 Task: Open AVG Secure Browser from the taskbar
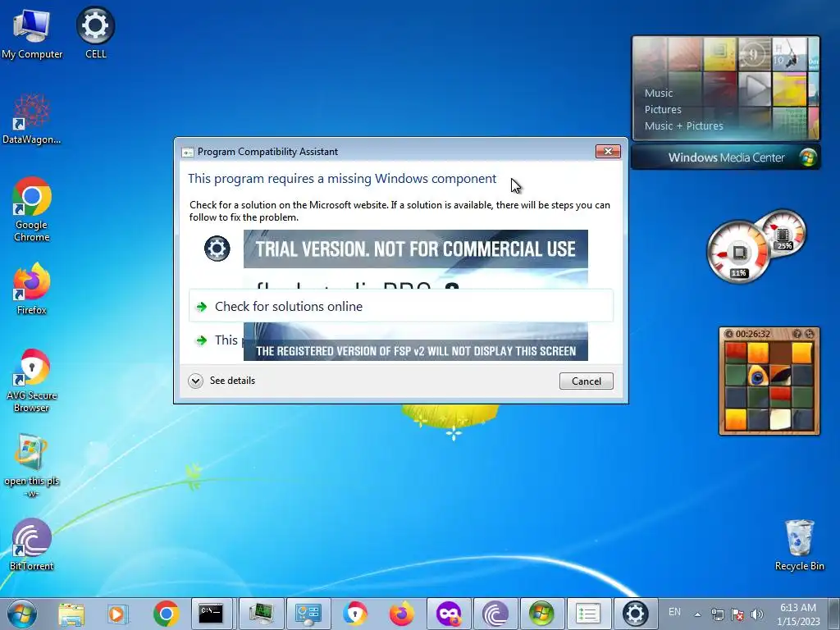[355, 614]
